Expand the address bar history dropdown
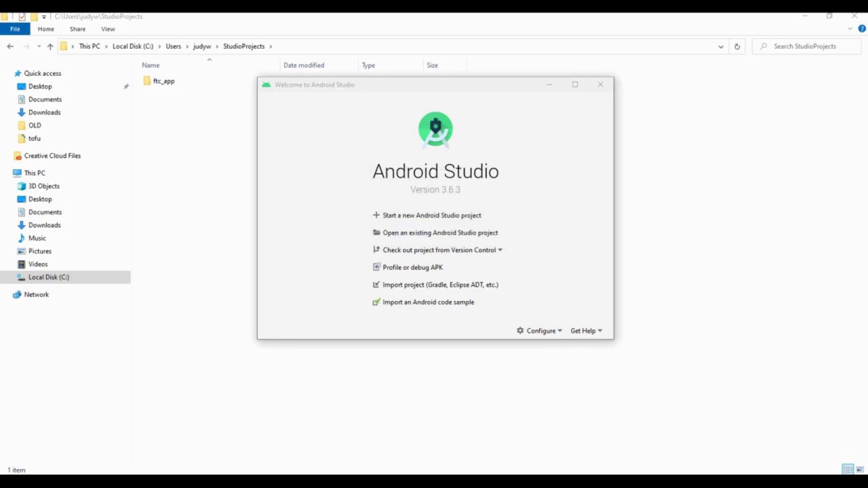This screenshot has width=868, height=488. pos(721,46)
